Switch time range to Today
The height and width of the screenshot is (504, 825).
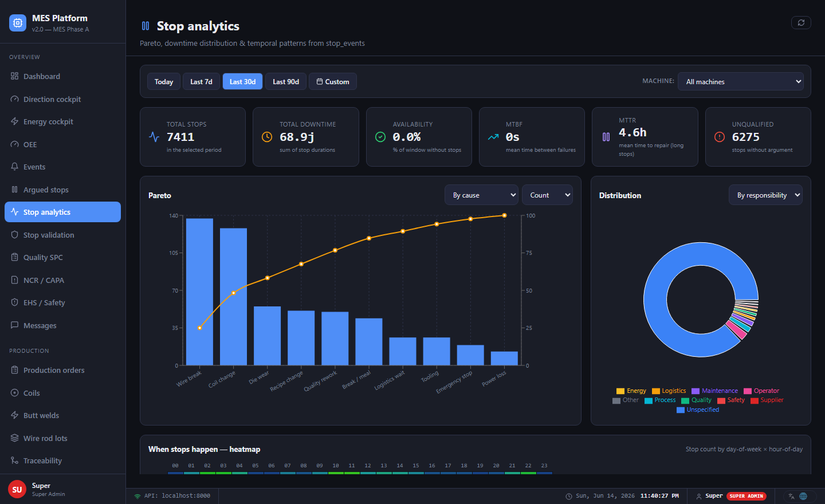pos(164,81)
